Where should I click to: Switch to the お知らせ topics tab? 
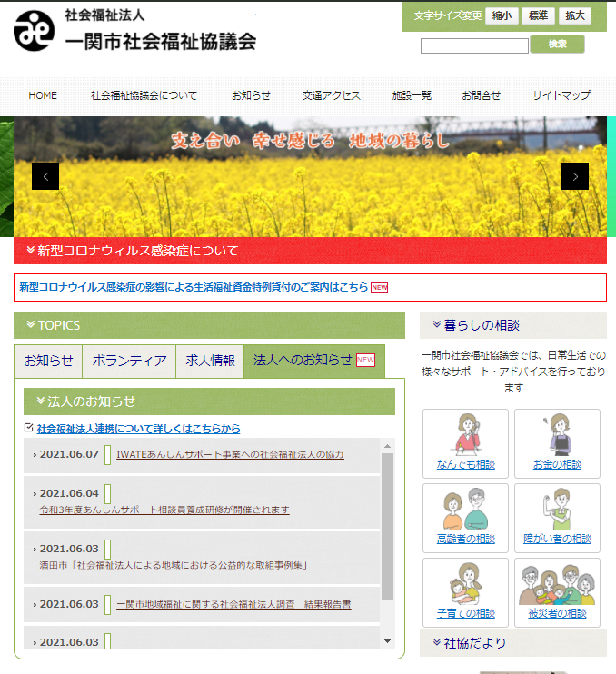point(48,361)
